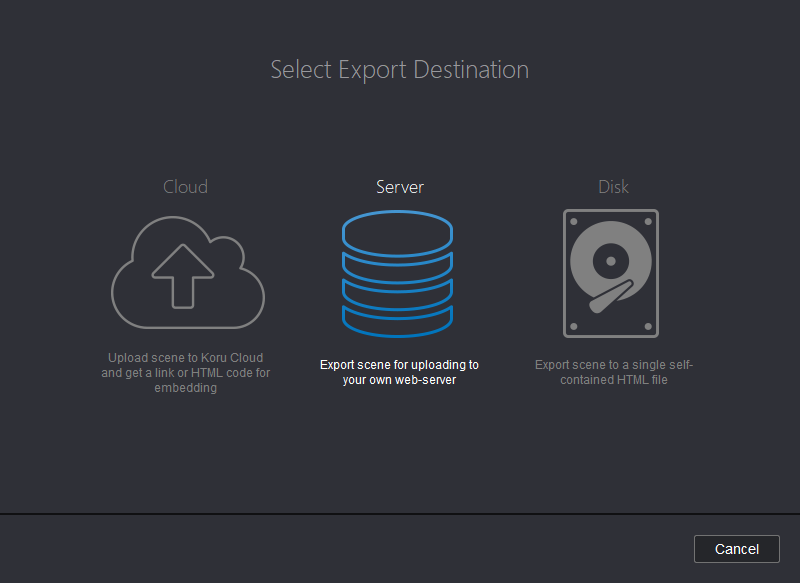The image size is (800, 583).
Task: Click the Cloud option label
Action: click(x=185, y=186)
